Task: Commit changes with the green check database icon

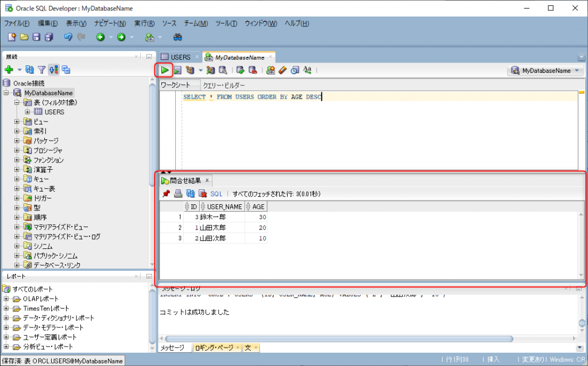Action: click(241, 70)
